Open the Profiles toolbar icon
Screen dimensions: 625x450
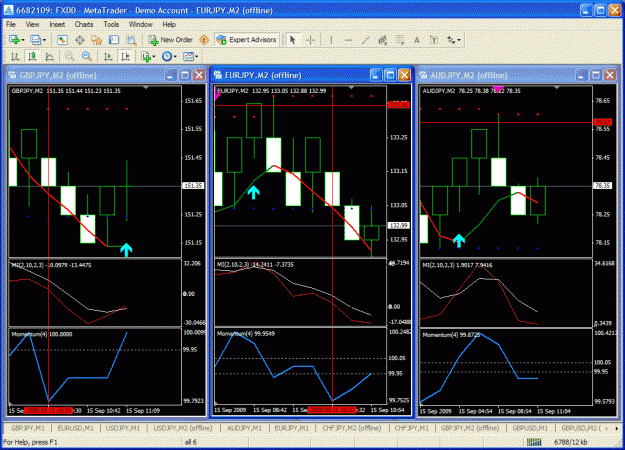[x=35, y=40]
